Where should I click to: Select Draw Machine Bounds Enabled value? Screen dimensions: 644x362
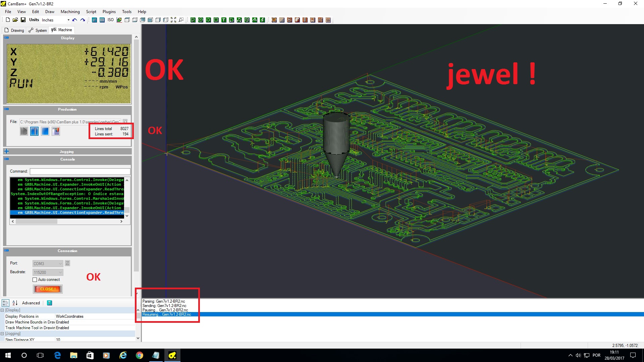coord(95,322)
